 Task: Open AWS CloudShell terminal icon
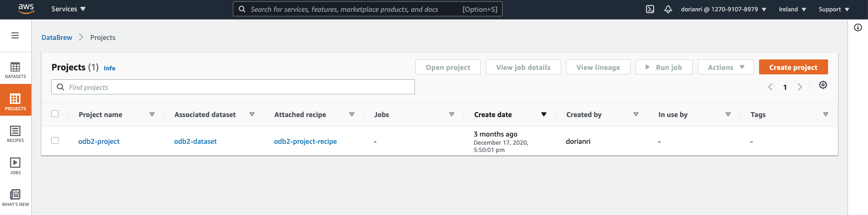point(650,9)
